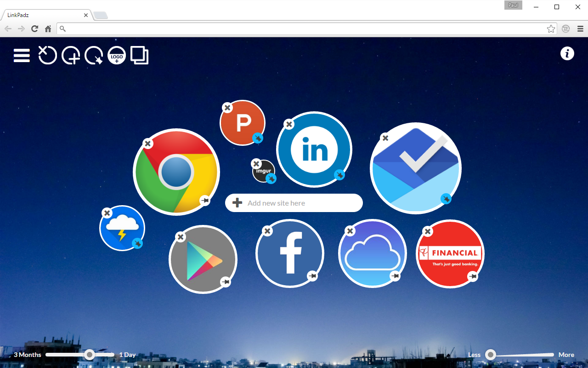Image resolution: width=588 pixels, height=368 pixels.
Task: Click the 1 Day label
Action: [x=128, y=355]
